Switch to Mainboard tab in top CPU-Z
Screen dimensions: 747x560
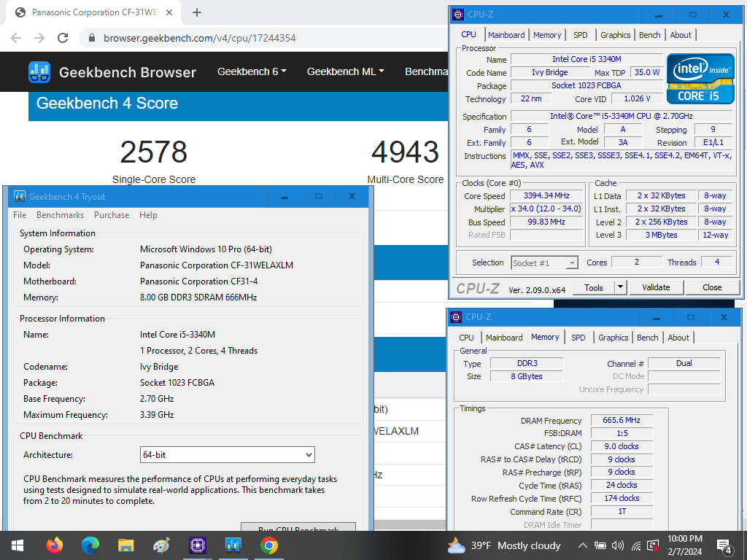pyautogui.click(x=506, y=35)
